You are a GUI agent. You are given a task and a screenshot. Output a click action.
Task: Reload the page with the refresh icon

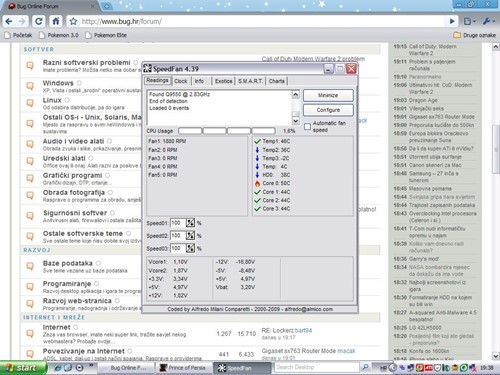pos(39,22)
